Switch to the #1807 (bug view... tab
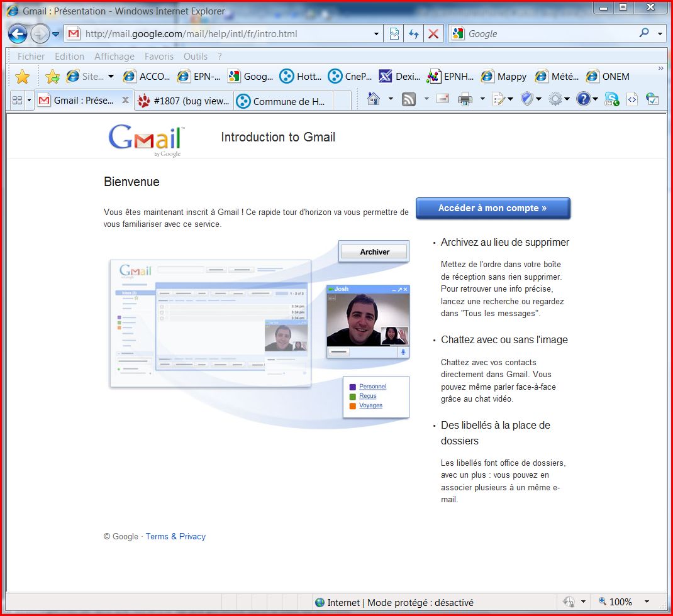Viewport: 673px width, 616px height. [x=184, y=101]
